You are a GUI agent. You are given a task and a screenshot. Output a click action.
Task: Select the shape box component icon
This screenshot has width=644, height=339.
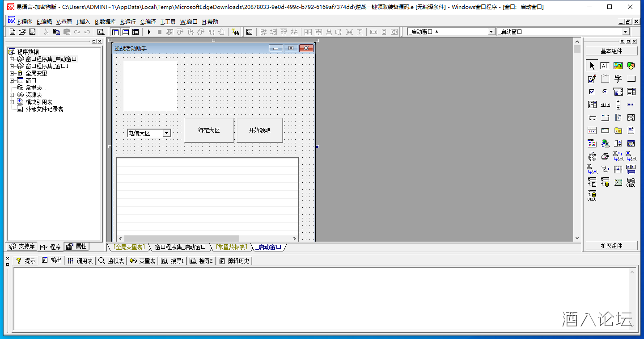tap(631, 66)
